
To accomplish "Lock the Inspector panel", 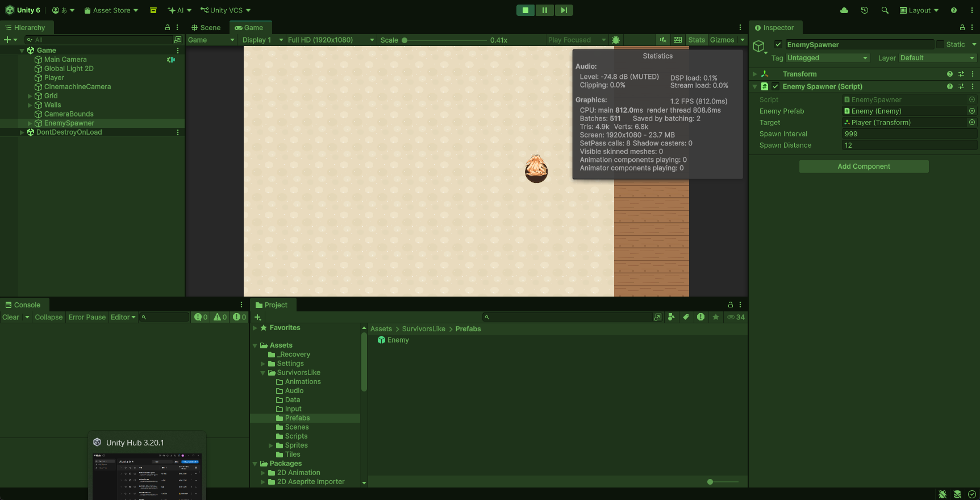I will pyautogui.click(x=962, y=27).
